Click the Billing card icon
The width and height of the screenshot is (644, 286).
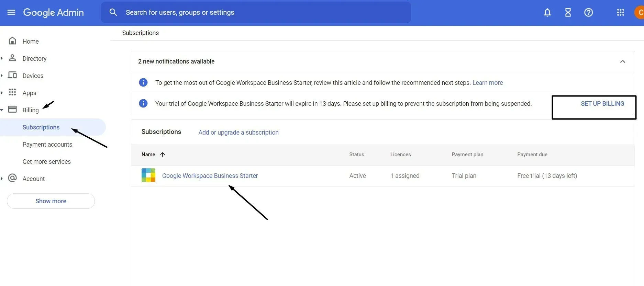pos(12,109)
